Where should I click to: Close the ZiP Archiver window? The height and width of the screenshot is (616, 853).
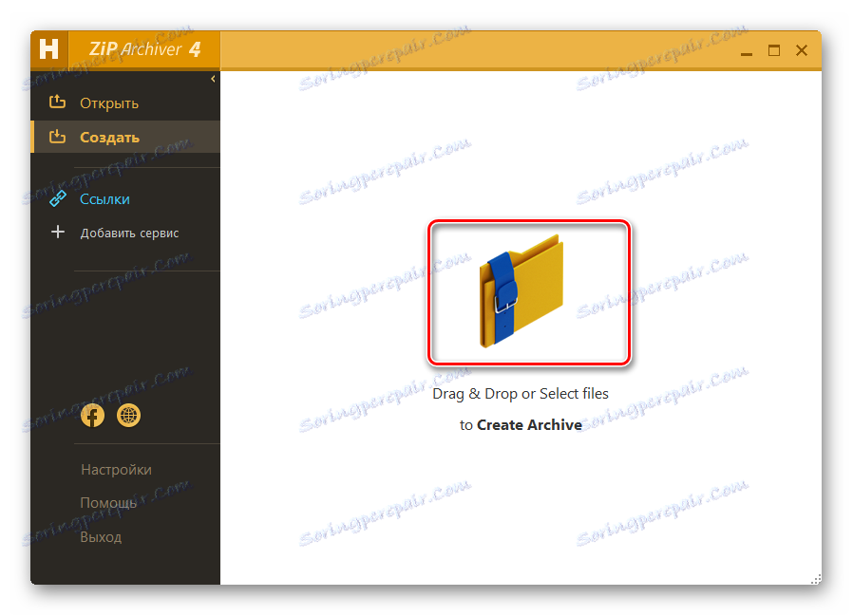click(802, 50)
